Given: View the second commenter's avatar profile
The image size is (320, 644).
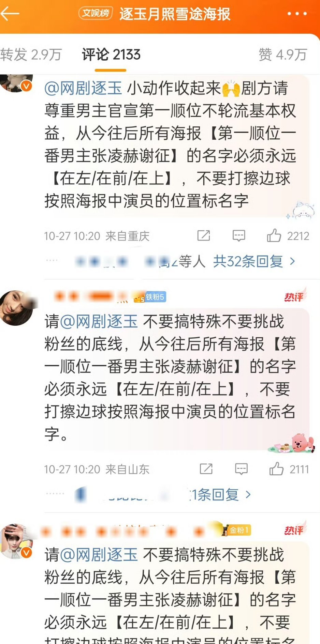Looking at the screenshot, I should point(16,308).
